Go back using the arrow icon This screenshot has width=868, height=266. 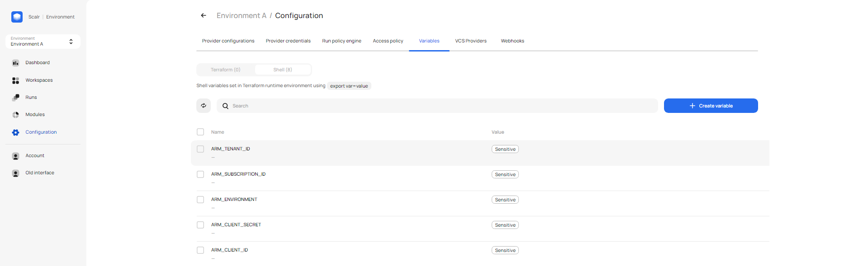click(x=204, y=15)
